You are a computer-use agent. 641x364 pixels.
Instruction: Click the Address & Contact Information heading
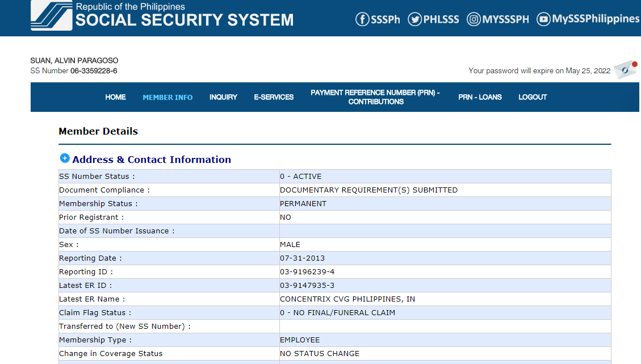pos(152,160)
